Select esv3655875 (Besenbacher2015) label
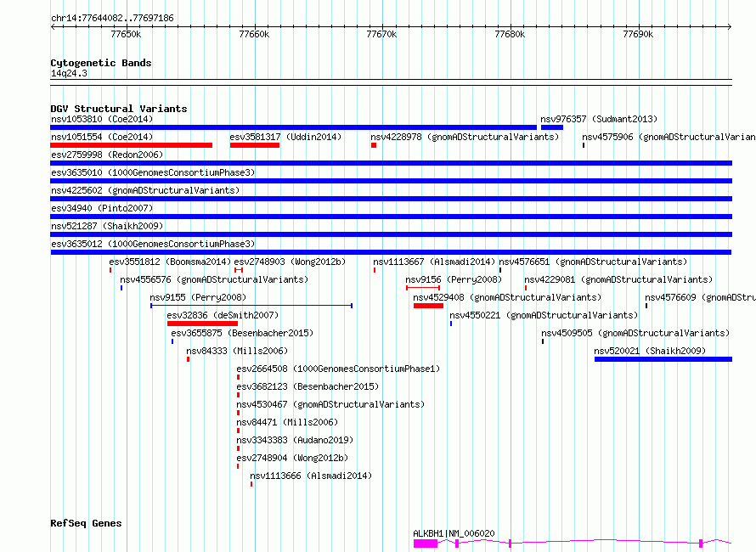756x552 pixels. click(x=242, y=333)
